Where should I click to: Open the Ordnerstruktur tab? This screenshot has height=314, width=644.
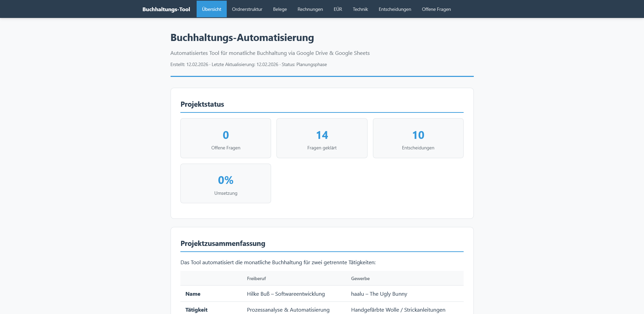click(247, 9)
